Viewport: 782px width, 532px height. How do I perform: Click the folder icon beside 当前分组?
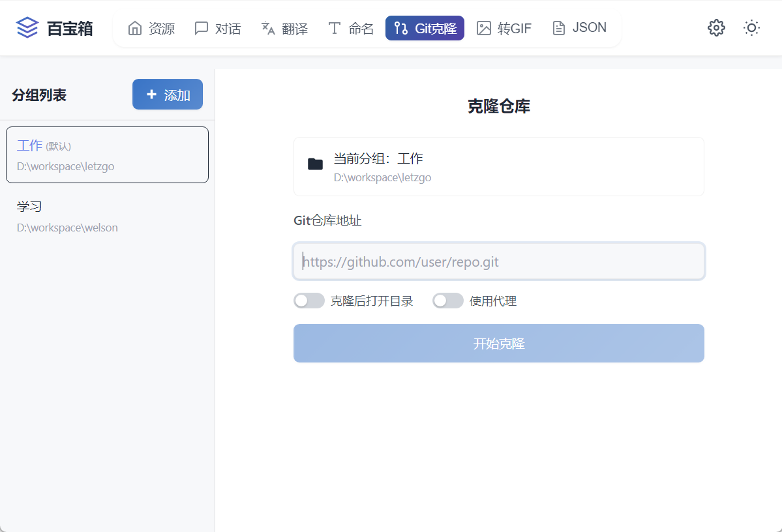click(x=315, y=164)
